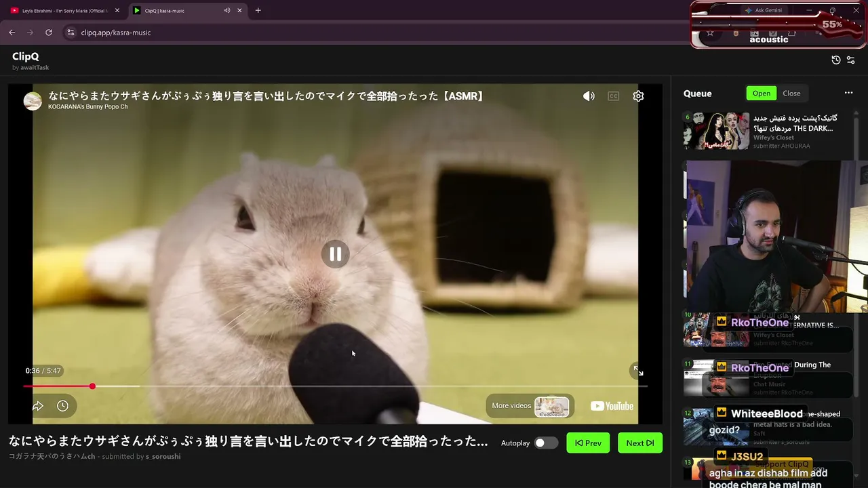Seek using the red video progress bar
This screenshot has height=488, width=868.
click(335, 386)
